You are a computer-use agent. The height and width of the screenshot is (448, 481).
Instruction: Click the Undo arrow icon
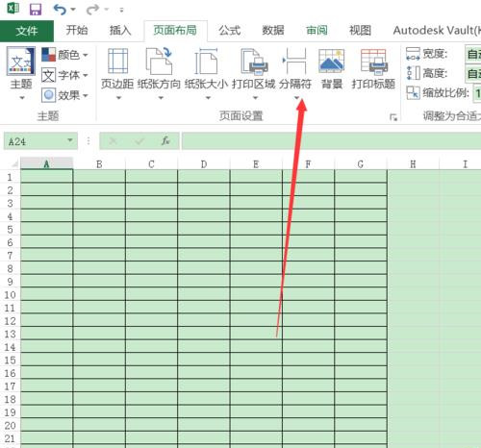(60, 10)
